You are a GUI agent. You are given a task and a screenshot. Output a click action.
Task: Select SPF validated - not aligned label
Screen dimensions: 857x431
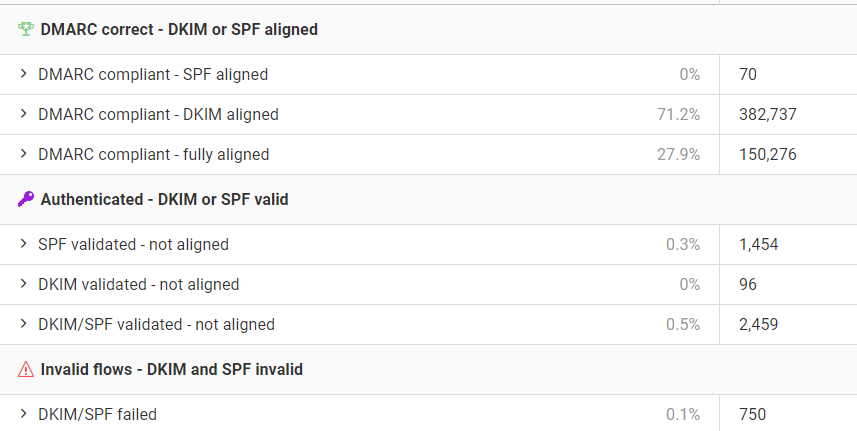[133, 245]
